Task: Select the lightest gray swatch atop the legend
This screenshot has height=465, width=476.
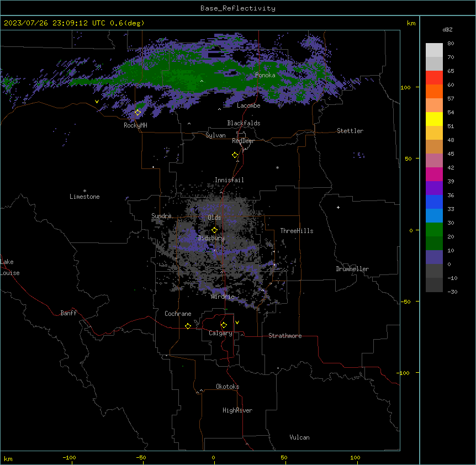Action: (434, 50)
